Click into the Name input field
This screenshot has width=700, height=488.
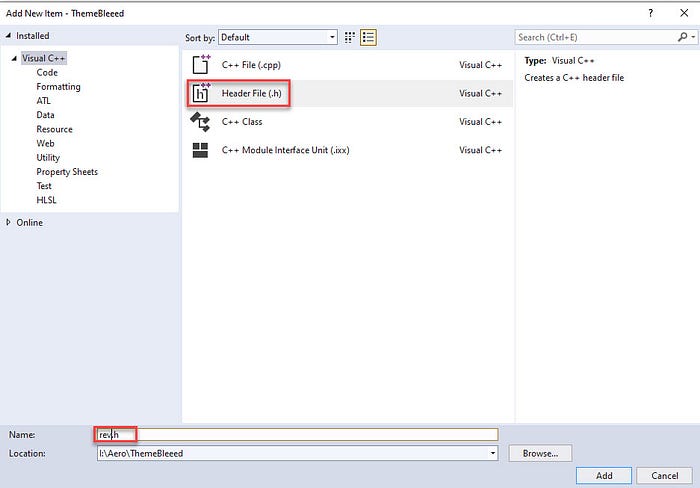(297, 434)
